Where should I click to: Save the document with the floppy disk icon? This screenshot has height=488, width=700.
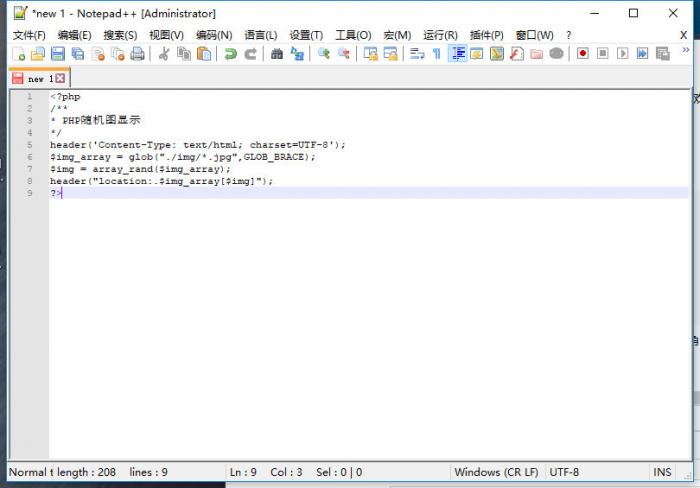coord(58,54)
